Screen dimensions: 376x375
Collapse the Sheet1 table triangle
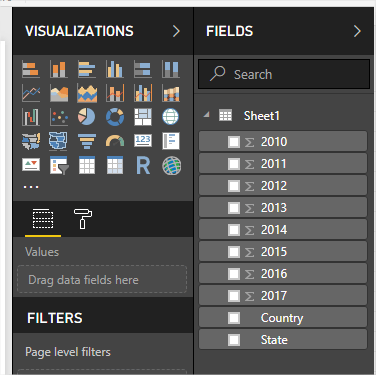(x=207, y=115)
